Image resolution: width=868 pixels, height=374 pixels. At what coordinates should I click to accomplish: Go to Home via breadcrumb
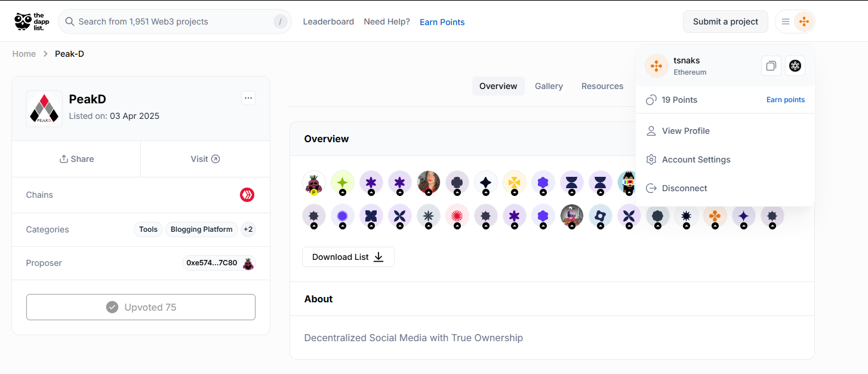[24, 54]
